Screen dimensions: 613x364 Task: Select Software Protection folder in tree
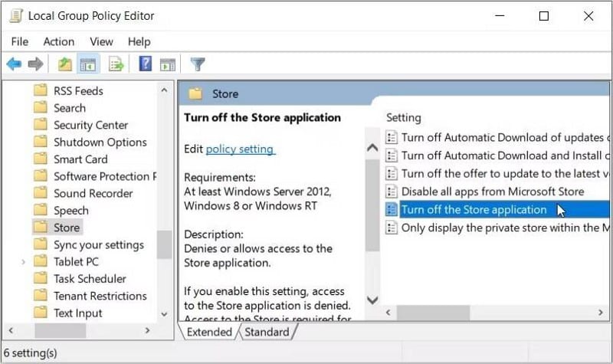point(105,176)
